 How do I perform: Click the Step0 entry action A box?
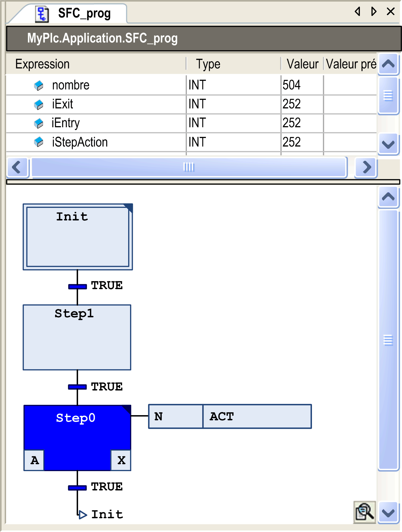pyautogui.click(x=34, y=460)
